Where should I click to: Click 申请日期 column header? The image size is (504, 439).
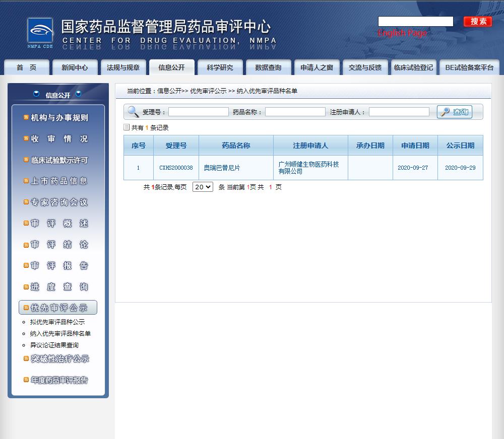click(415, 145)
